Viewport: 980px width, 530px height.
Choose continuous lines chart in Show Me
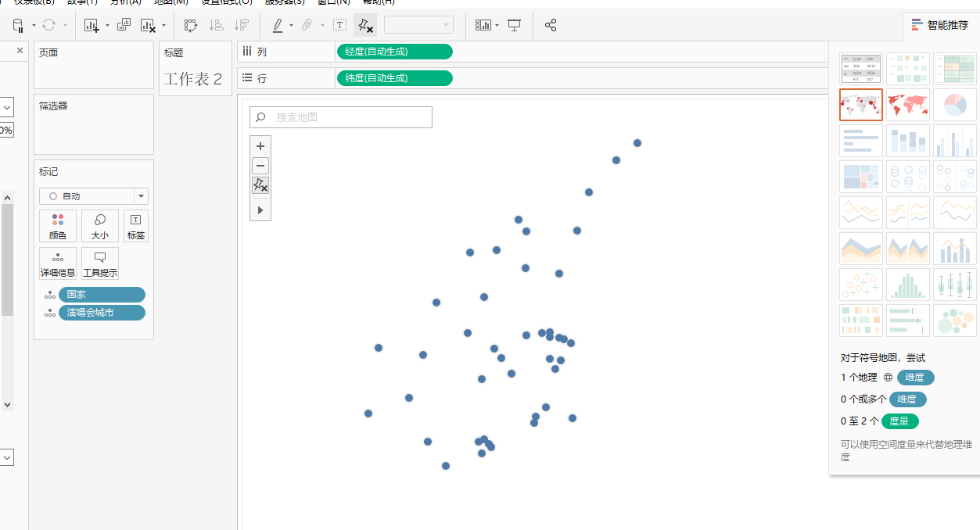(861, 213)
